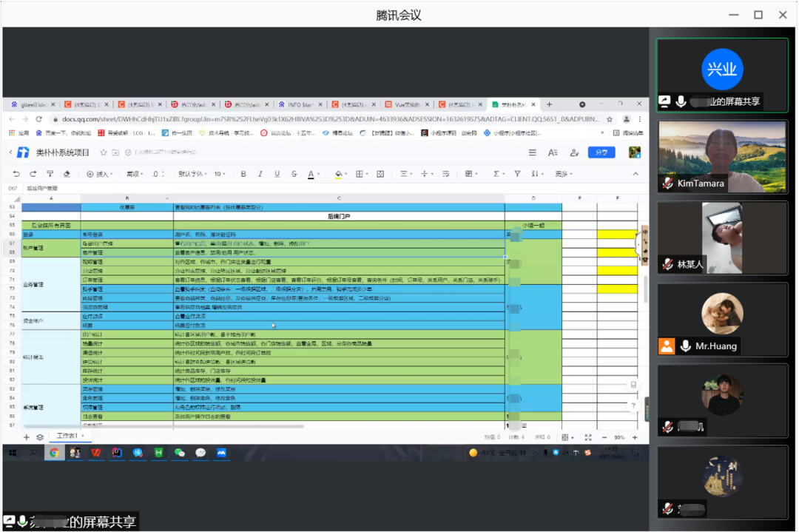
Task: Switch to the Vue browser tab
Action: [x=407, y=104]
